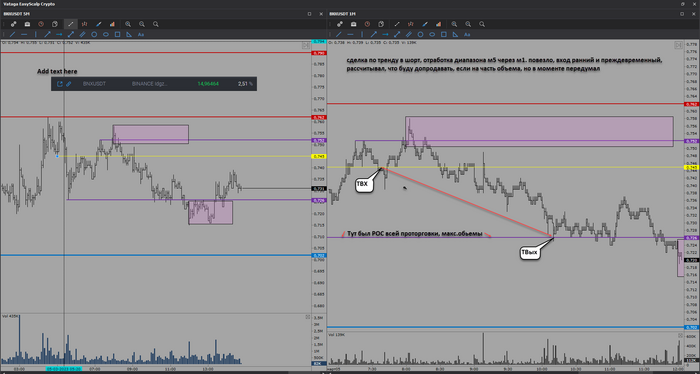This screenshot has width=700, height=374.
Task: Select the rectangle tool in right chart
Action: tap(443, 34)
